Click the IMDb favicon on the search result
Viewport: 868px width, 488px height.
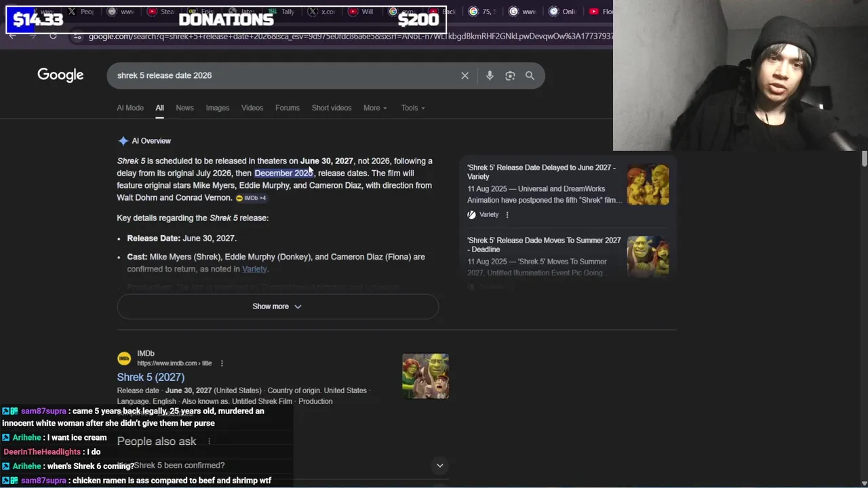click(123, 359)
